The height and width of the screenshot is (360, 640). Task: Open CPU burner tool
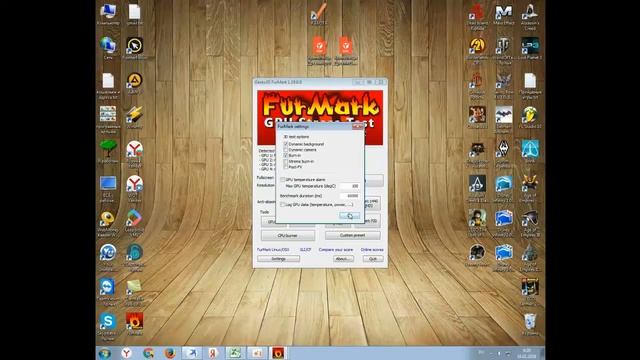[x=288, y=236]
